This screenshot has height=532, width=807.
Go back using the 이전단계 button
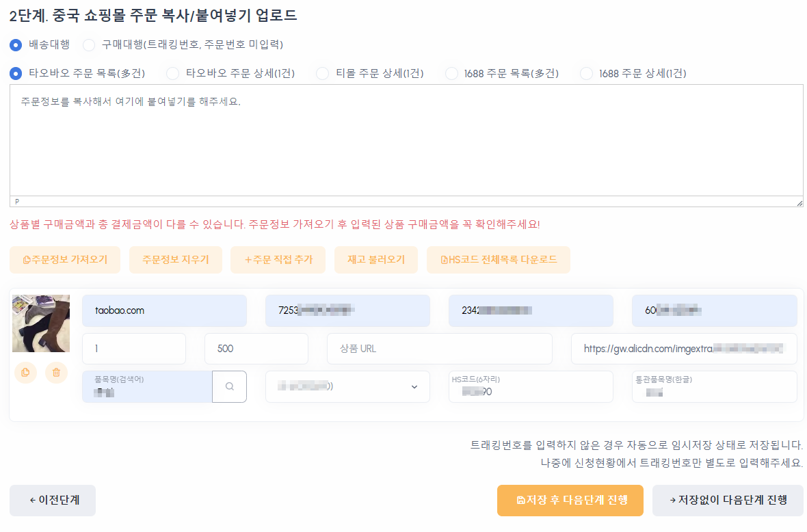click(52, 501)
